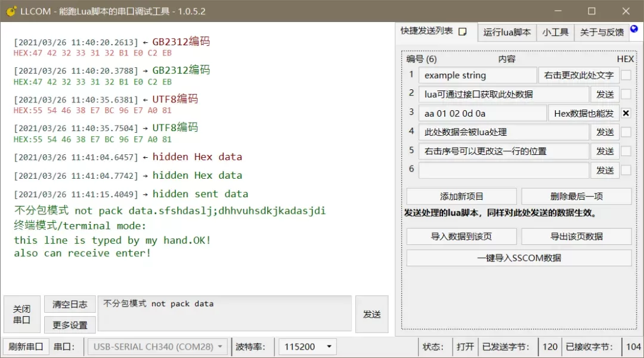Click the 'lua可通过接口获取此处数据' input field
This screenshot has height=358, width=644.
504,94
